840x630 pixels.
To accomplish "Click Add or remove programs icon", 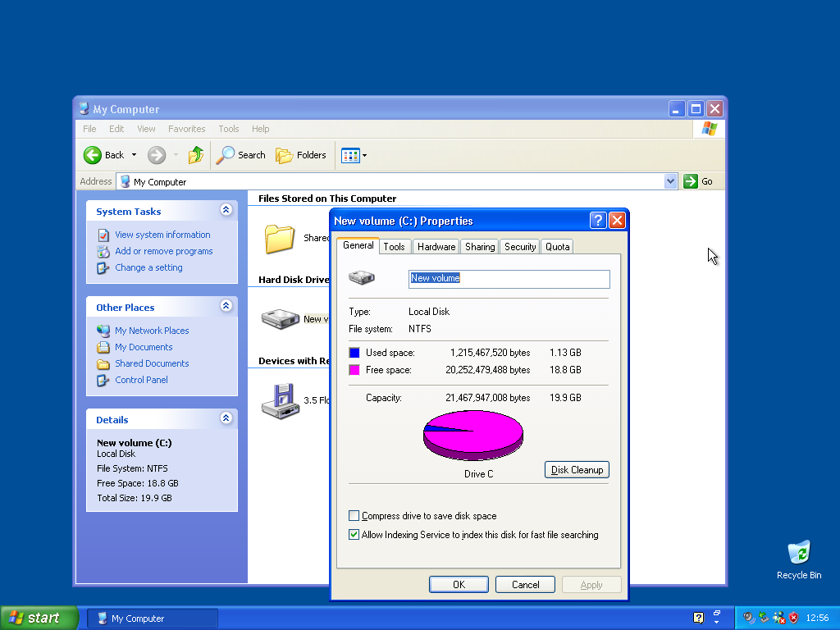I will pos(103,251).
